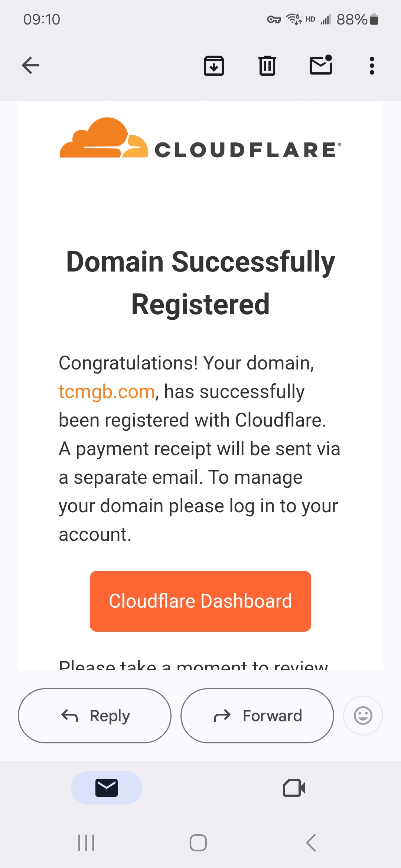Add an emoji reaction
The image size is (401, 868).
click(363, 716)
